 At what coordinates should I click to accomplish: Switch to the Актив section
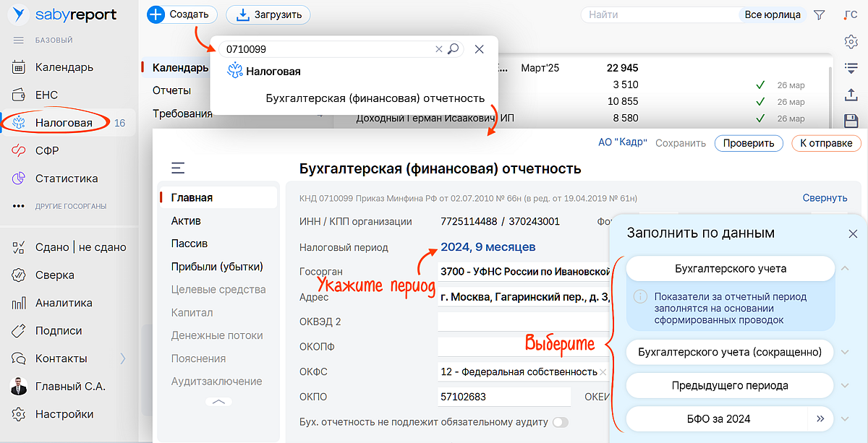coord(186,220)
